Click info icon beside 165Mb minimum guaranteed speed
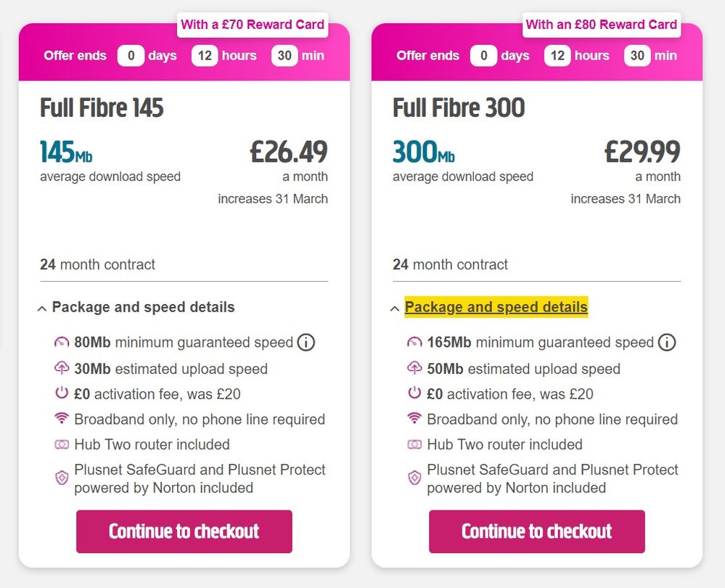The width and height of the screenshot is (725, 588). [x=667, y=342]
